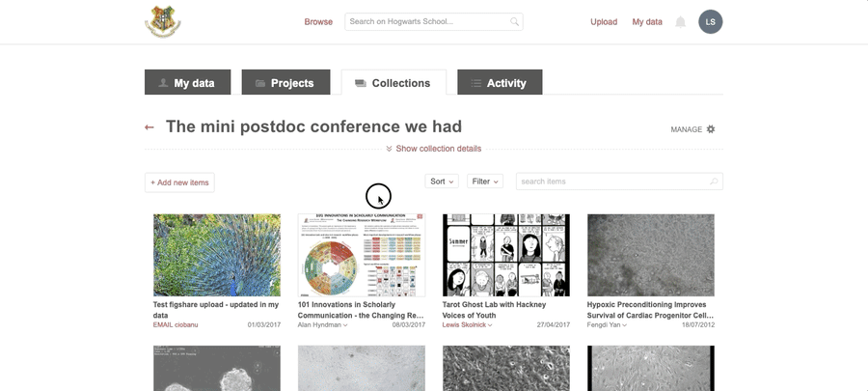Click the back arrow beside collection title
This screenshot has height=391, width=868.
point(149,127)
